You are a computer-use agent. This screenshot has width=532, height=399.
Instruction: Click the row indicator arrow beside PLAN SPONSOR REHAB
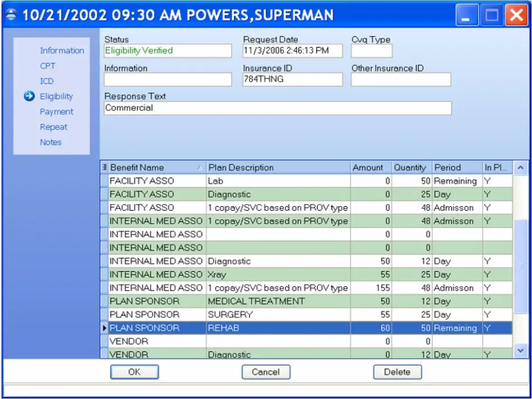click(x=105, y=328)
